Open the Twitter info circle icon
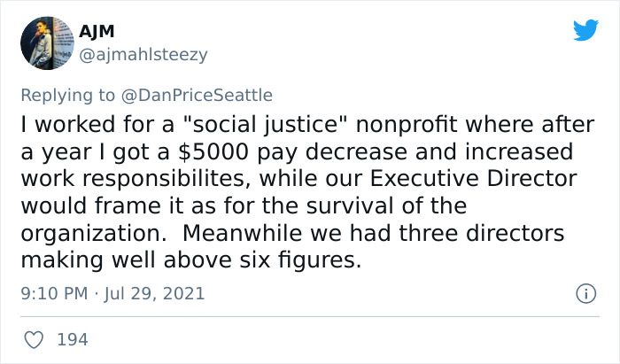The height and width of the screenshot is (364, 620). [x=585, y=292]
